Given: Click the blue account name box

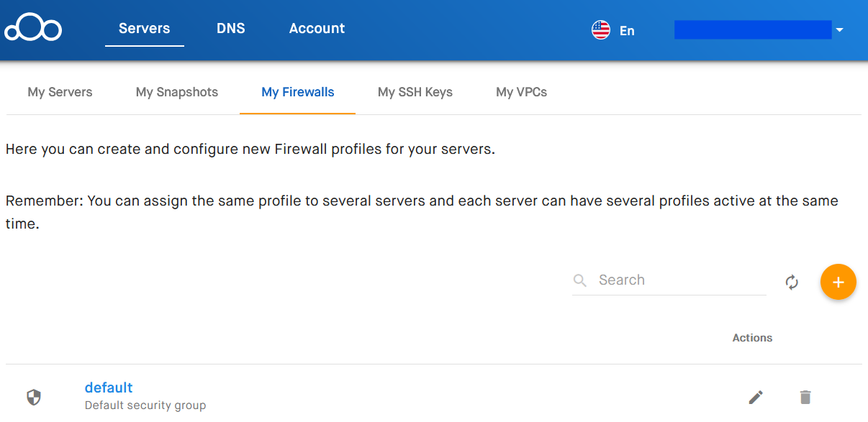Looking at the screenshot, I should tap(753, 29).
